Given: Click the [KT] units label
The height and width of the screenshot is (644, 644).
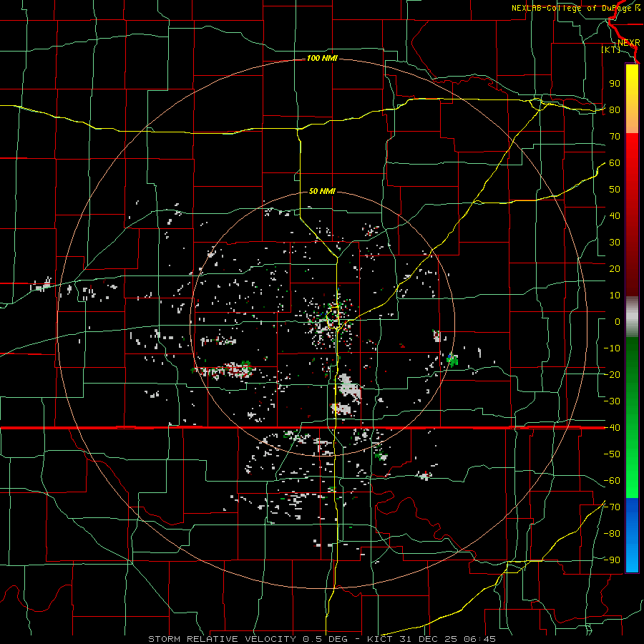Looking at the screenshot, I should pyautogui.click(x=610, y=49).
